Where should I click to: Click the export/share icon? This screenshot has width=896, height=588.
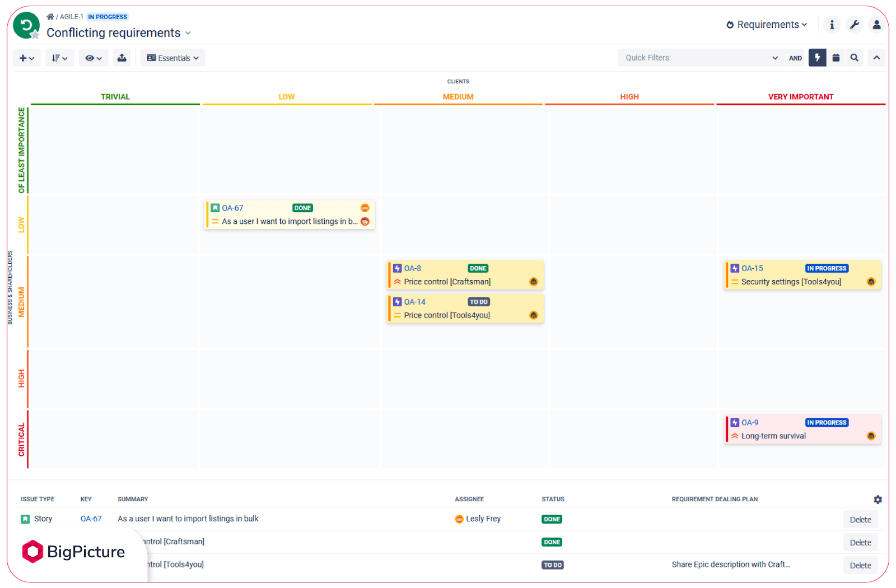(x=122, y=58)
